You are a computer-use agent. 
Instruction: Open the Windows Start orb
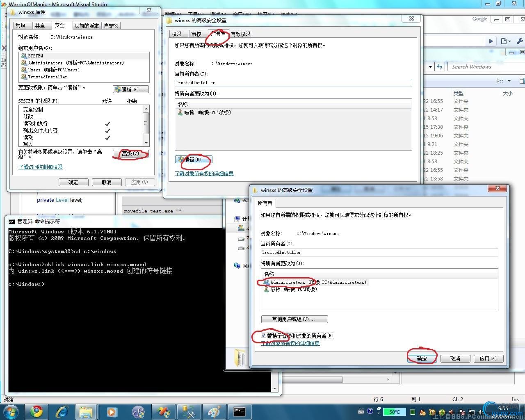[11, 411]
